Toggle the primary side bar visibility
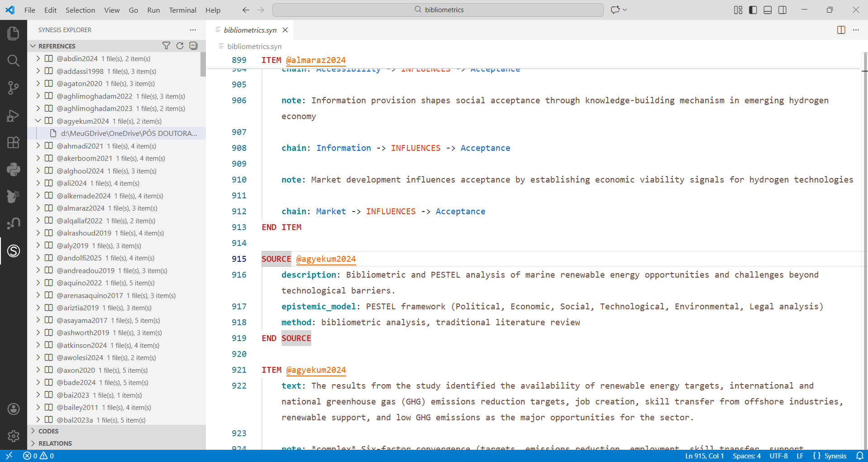 tap(753, 10)
